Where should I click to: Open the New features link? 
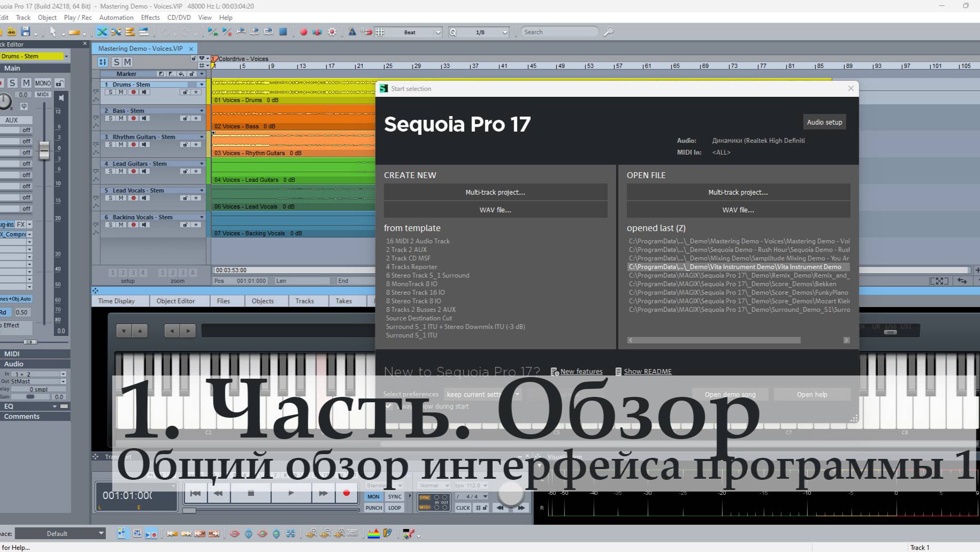tap(581, 372)
